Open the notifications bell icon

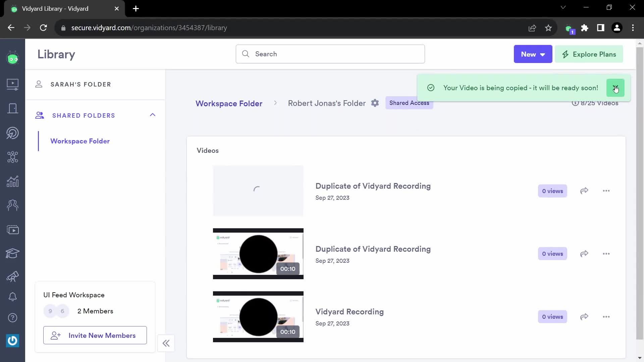click(13, 297)
